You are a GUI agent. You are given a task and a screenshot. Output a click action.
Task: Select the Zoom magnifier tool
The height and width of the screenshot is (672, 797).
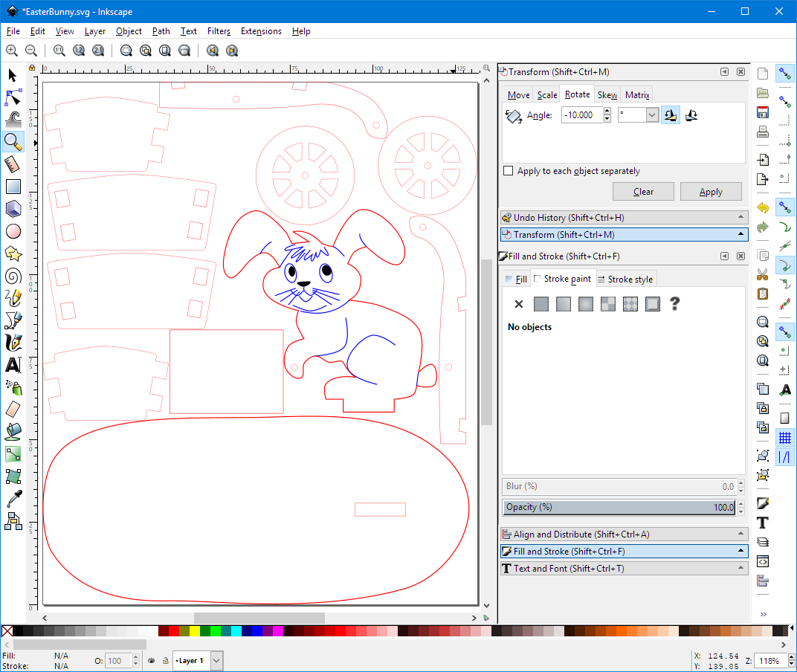[x=13, y=141]
